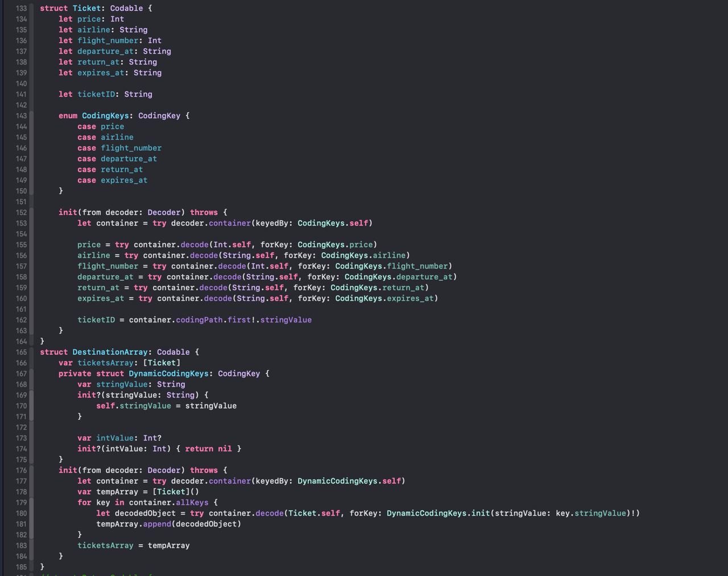Viewport: 728px width, 576px height.
Task: Click 'departure_at' in 'let departure_at: String'
Action: [105, 52]
